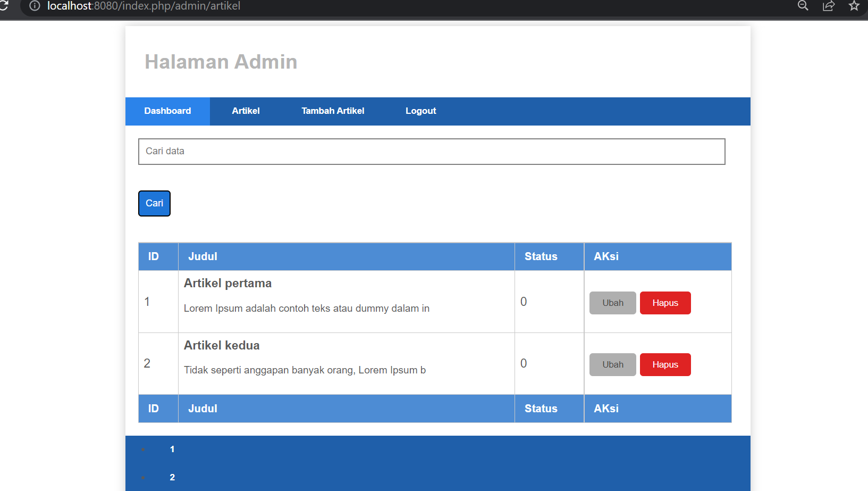Open the Tambah Artikel page
The image size is (868, 491).
pyautogui.click(x=333, y=111)
